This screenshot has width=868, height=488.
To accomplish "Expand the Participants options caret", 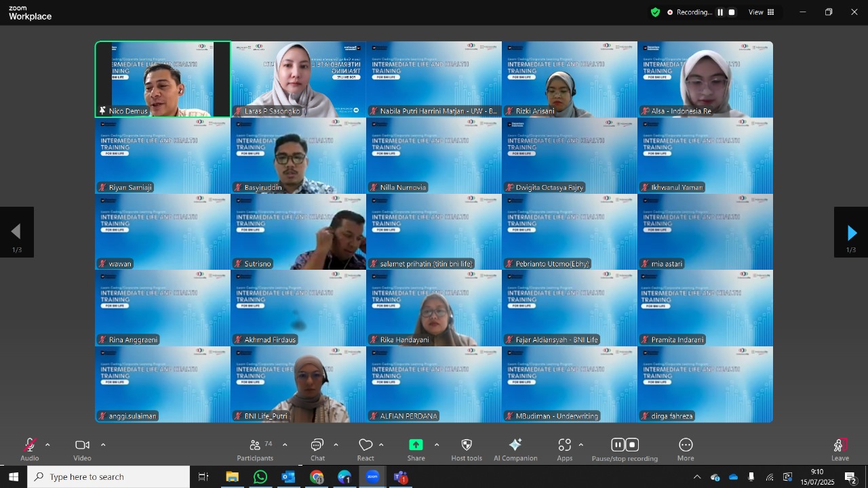I will coord(285,445).
